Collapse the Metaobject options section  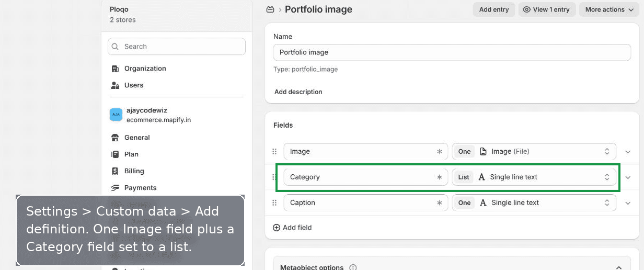pyautogui.click(x=619, y=267)
